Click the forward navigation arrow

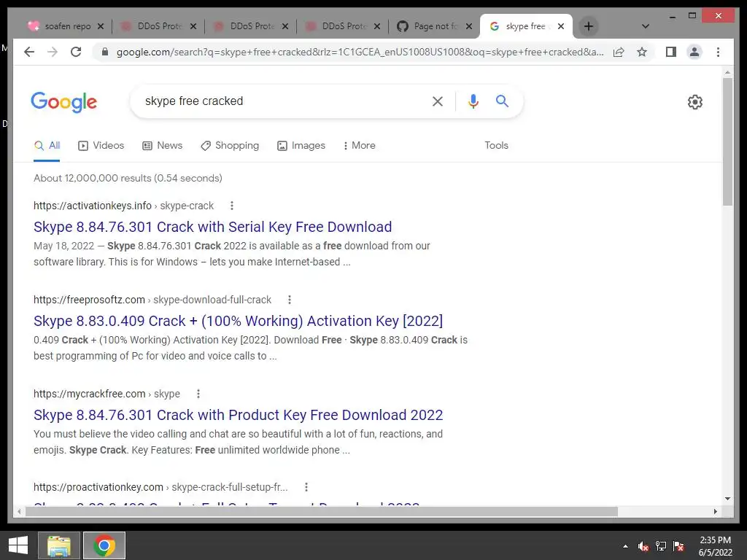[53, 52]
